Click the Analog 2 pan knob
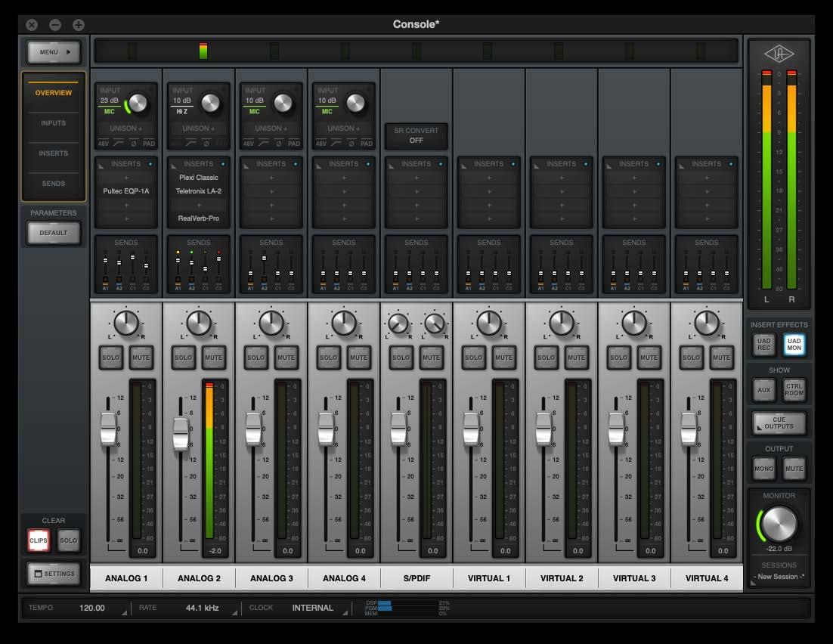 coord(199,323)
